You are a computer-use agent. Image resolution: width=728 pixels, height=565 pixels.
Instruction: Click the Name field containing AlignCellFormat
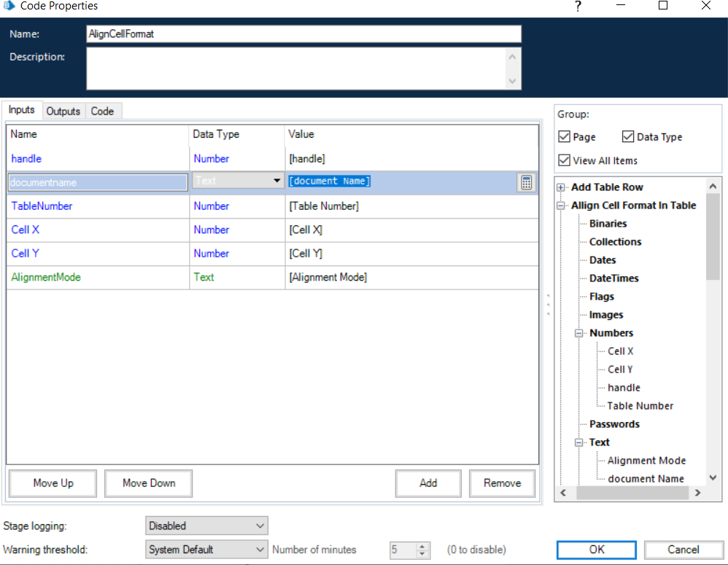(x=303, y=34)
